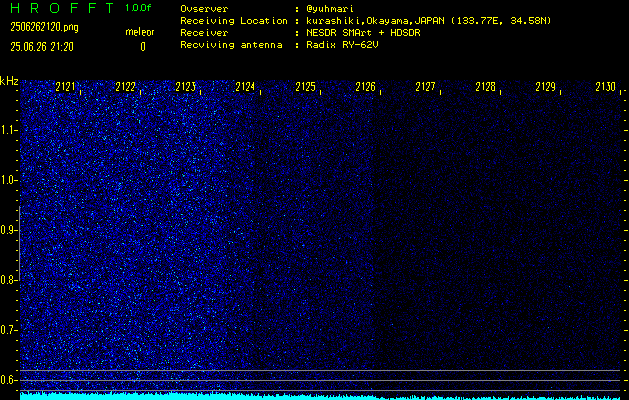
Task: Click the 2128 time marker
Action: 485,87
